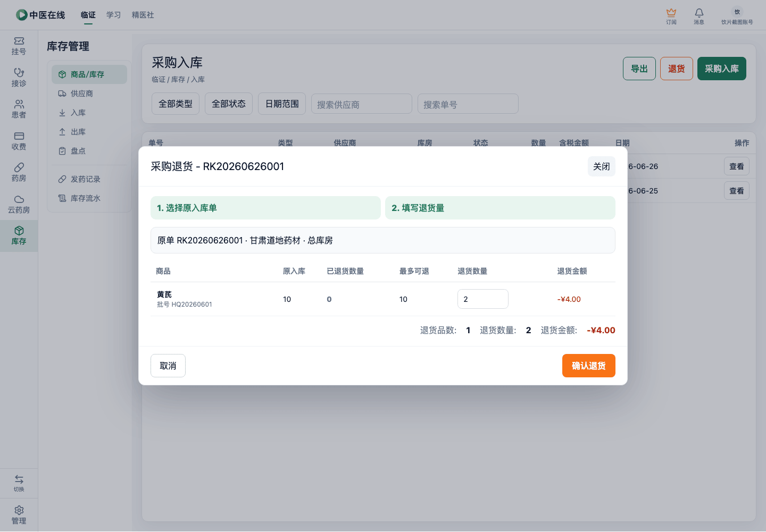Confirm with the 确认退货 button
The image size is (766, 532).
point(589,366)
